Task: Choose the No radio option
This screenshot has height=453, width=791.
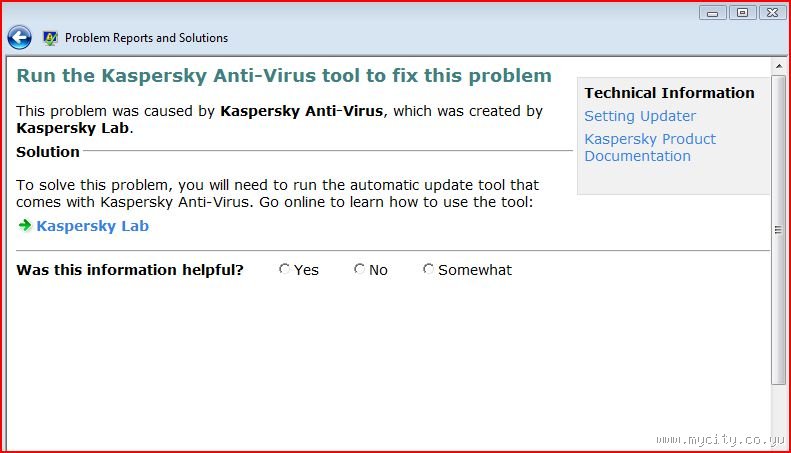Action: tap(360, 269)
